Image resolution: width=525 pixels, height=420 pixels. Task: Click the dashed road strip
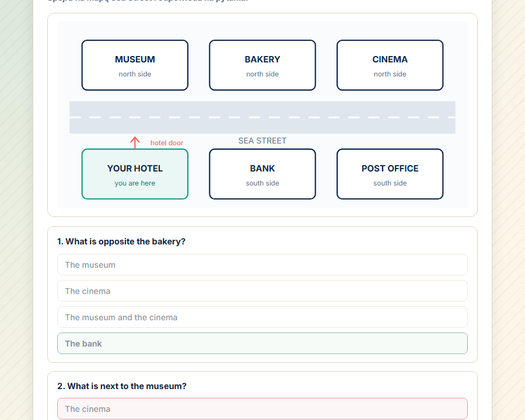point(262,117)
